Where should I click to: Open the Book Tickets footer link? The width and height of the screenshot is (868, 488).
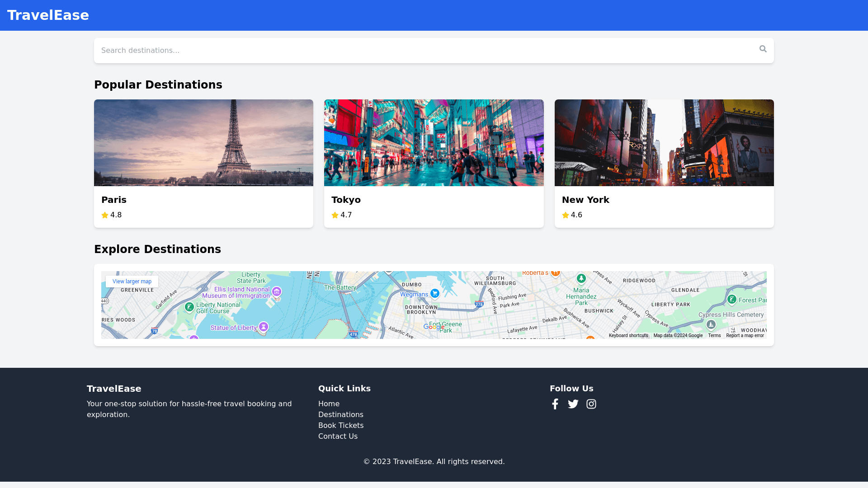[340, 426]
